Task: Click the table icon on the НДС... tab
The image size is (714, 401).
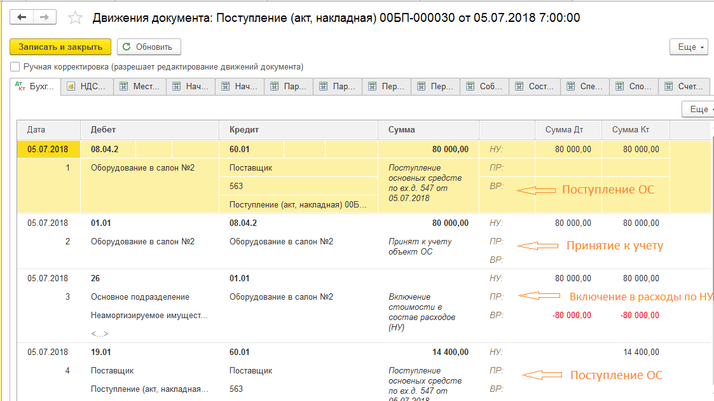Action: pos(70,88)
